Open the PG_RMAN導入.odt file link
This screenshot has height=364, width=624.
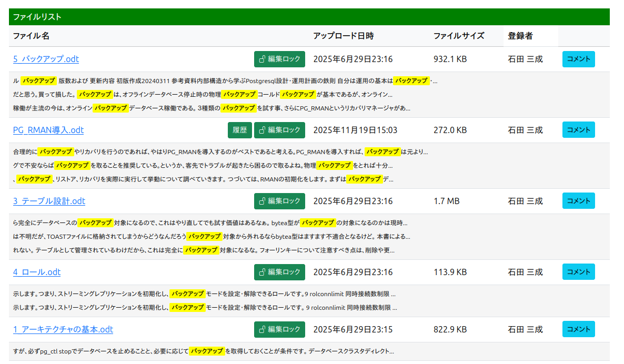pyautogui.click(x=48, y=130)
